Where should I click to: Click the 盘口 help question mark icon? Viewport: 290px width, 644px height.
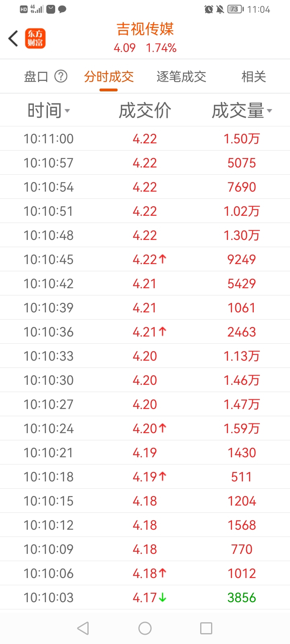coord(61,76)
